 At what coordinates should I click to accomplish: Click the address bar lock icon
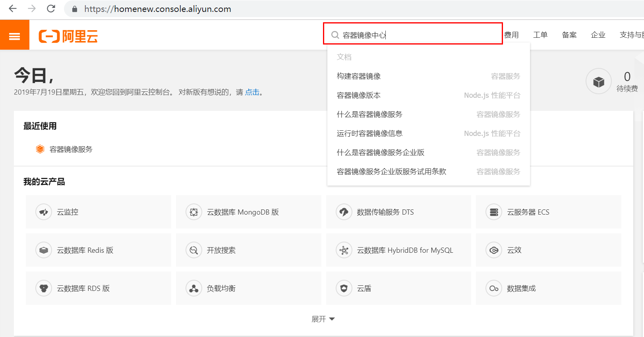[x=74, y=9]
